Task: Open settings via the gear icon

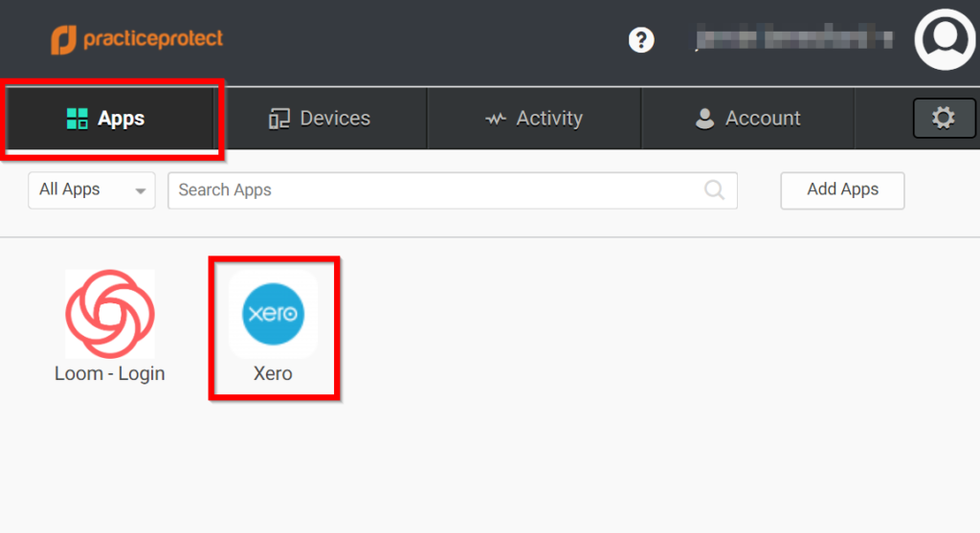Action: pyautogui.click(x=944, y=118)
